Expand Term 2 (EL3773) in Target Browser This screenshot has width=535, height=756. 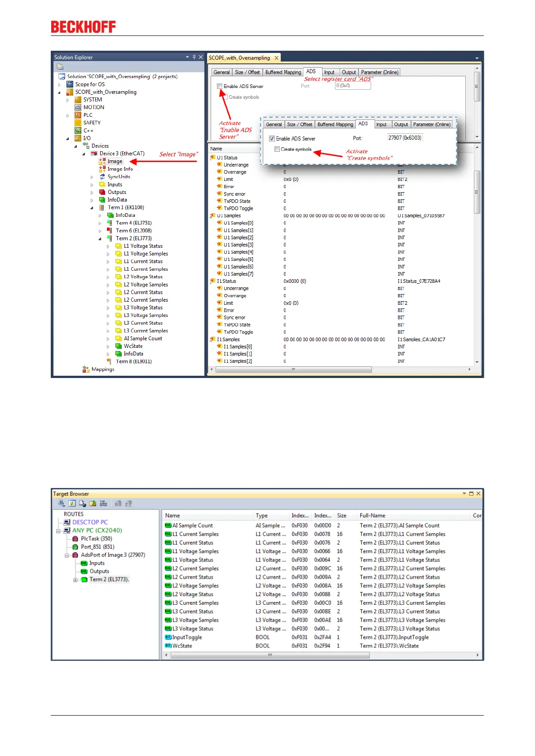pos(75,580)
